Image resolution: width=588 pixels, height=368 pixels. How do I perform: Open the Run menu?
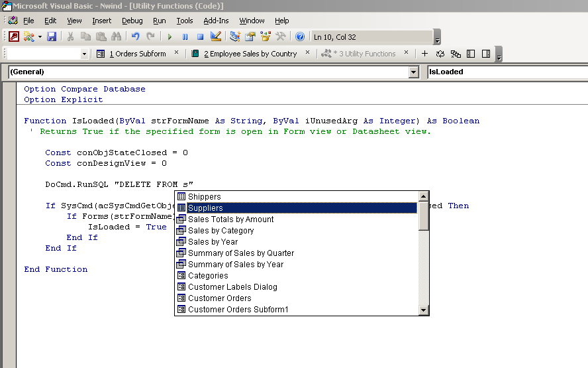(160, 21)
